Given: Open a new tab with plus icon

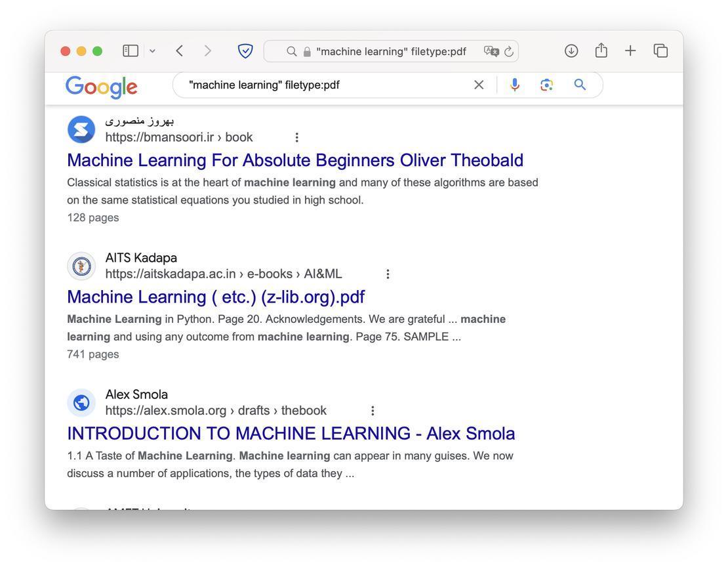Looking at the screenshot, I should [630, 51].
